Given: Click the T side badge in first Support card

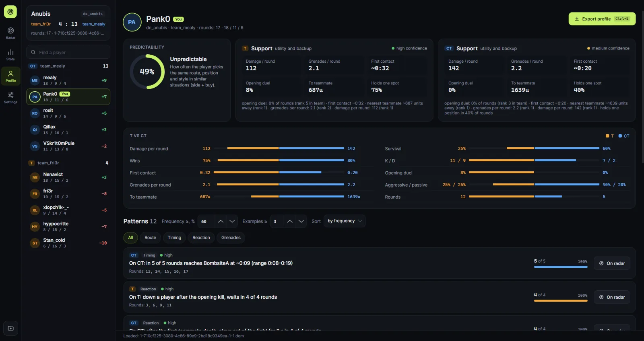Looking at the screenshot, I should (x=245, y=48).
